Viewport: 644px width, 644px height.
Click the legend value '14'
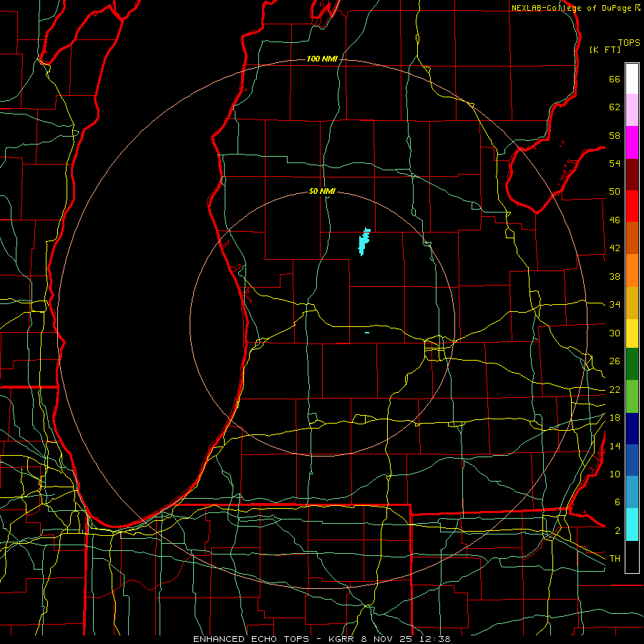615,446
